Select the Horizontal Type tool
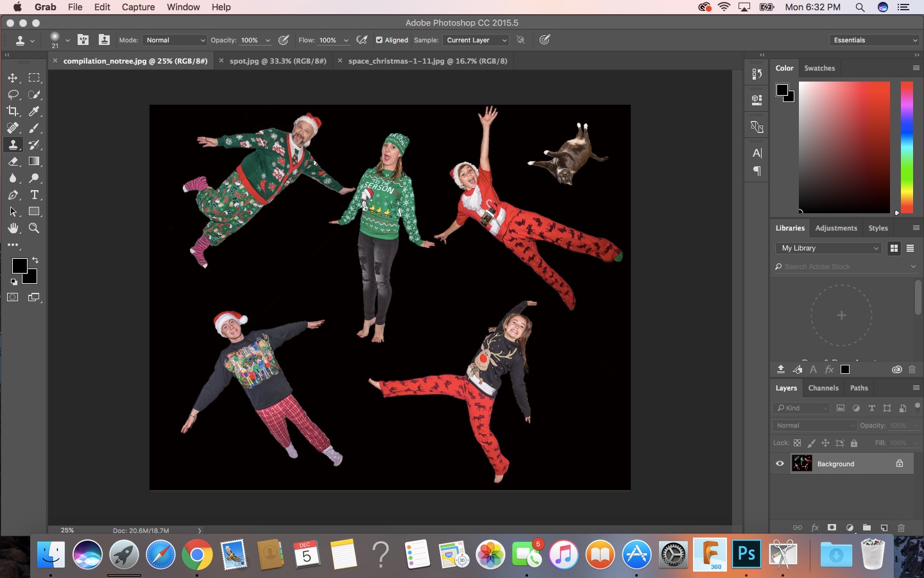Viewport: 924px width, 578px height. pyautogui.click(x=34, y=195)
